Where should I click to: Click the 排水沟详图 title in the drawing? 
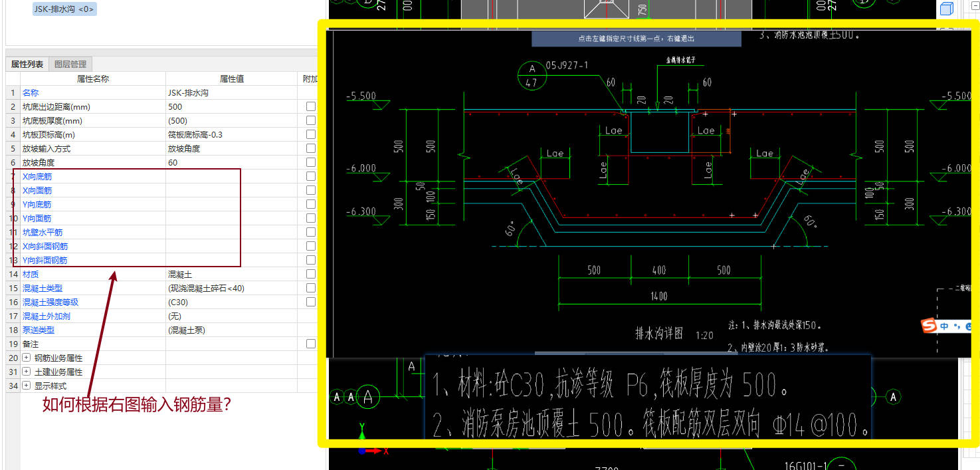click(x=659, y=334)
